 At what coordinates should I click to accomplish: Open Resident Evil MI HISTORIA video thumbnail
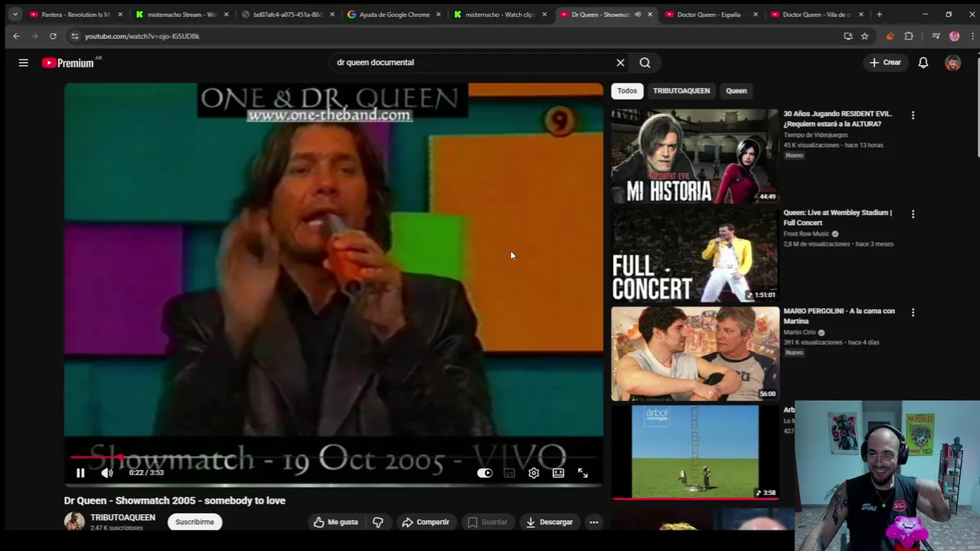click(x=694, y=156)
